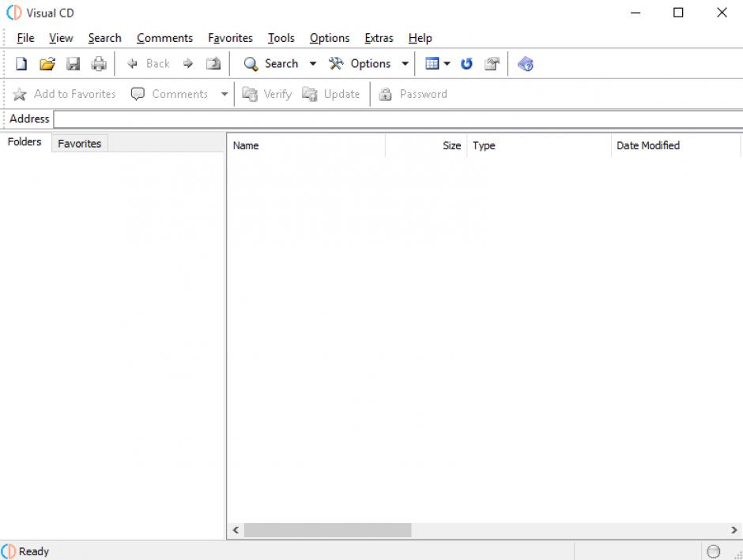Click the Print icon
This screenshot has height=560, width=743.
(99, 63)
